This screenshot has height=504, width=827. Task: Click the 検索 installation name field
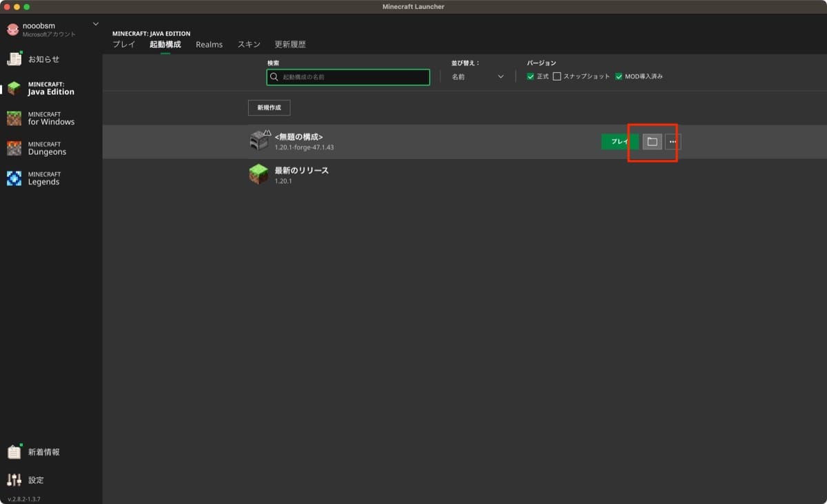click(x=348, y=77)
